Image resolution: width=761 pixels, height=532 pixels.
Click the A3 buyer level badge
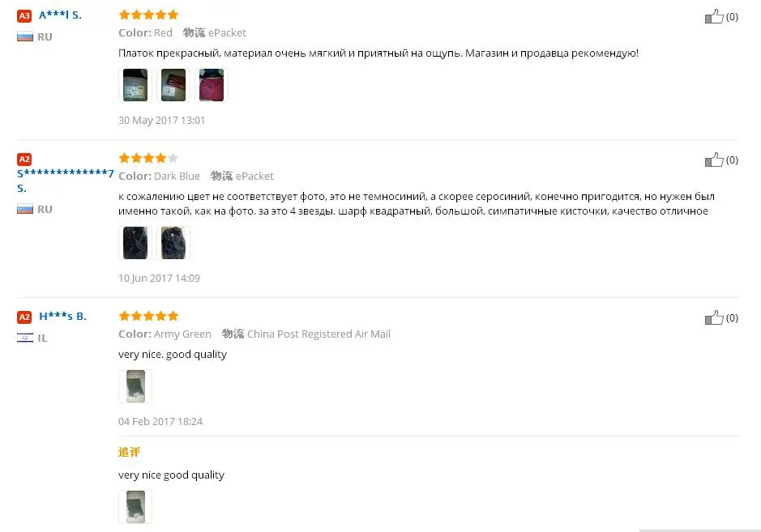(24, 15)
